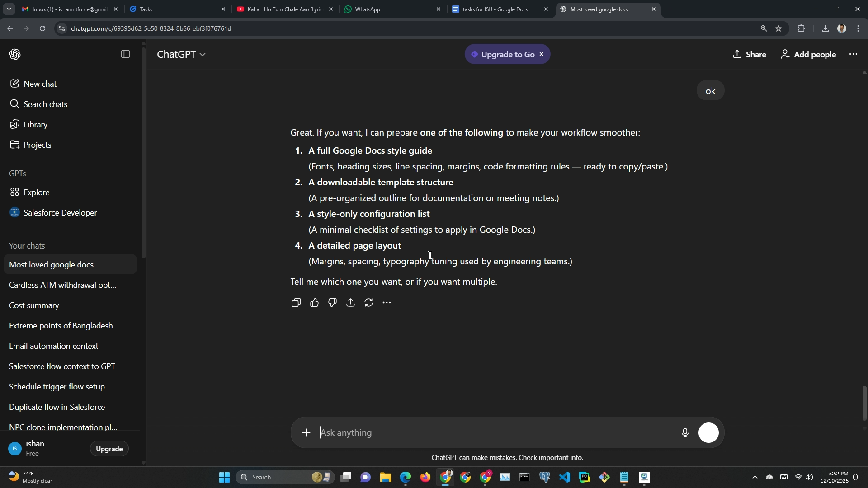Dismiss the Upgrade to Go banner

tap(542, 54)
